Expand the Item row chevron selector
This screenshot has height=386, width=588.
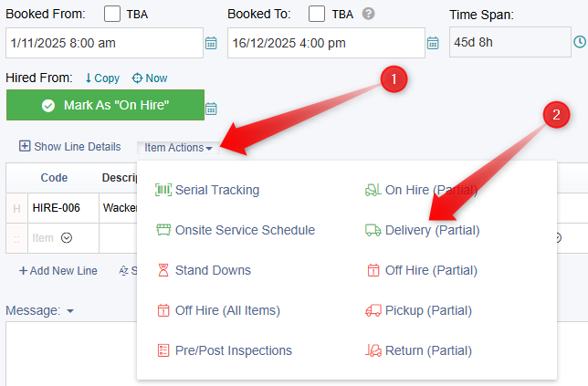[x=67, y=237]
